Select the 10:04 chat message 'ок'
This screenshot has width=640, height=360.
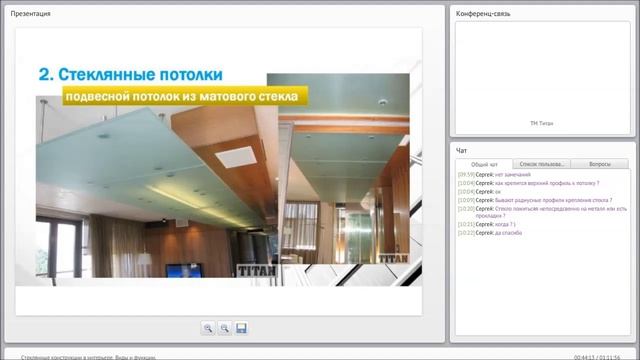[x=479, y=191]
